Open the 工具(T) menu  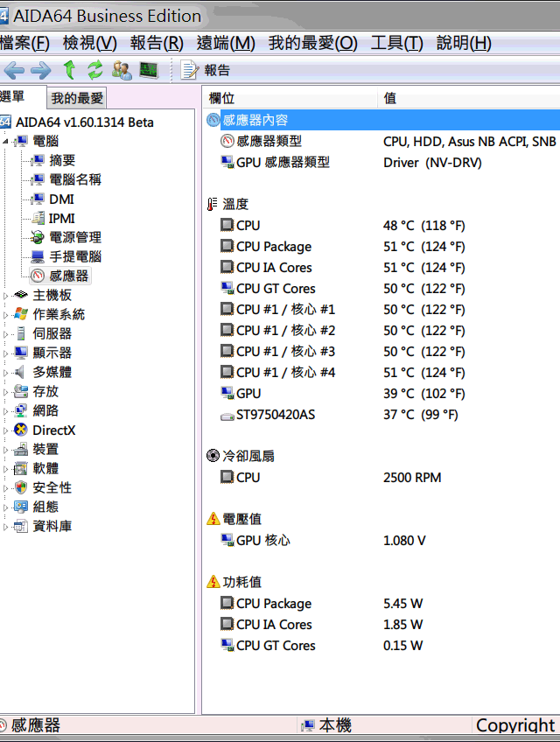[396, 43]
